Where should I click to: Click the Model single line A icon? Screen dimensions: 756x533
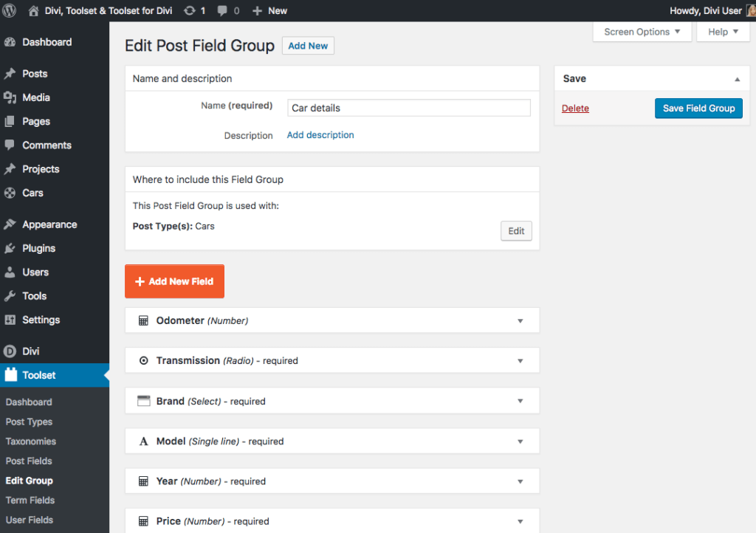click(x=144, y=441)
